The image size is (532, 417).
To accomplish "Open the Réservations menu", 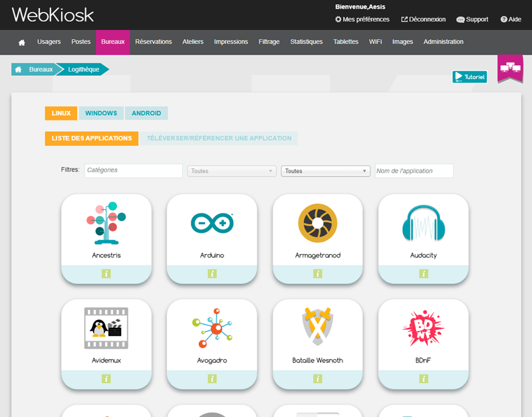I will (x=154, y=42).
